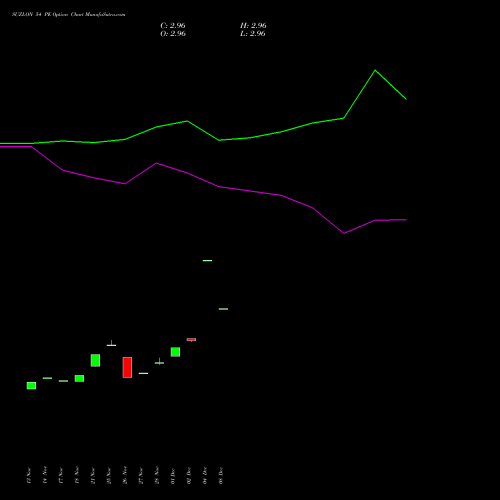Click the 'O: 2.96' open value

(x=173, y=33)
